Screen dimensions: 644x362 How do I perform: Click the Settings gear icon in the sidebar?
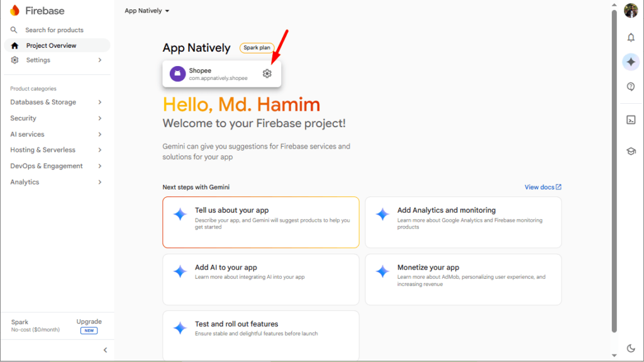pos(15,60)
